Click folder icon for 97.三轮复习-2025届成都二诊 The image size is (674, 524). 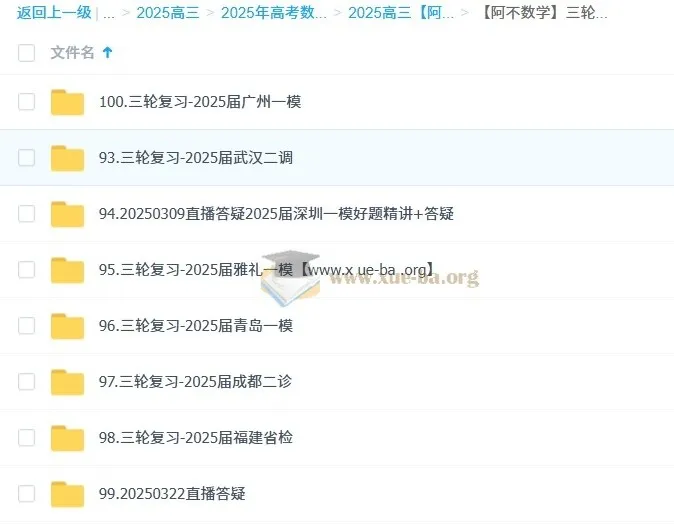coord(67,382)
